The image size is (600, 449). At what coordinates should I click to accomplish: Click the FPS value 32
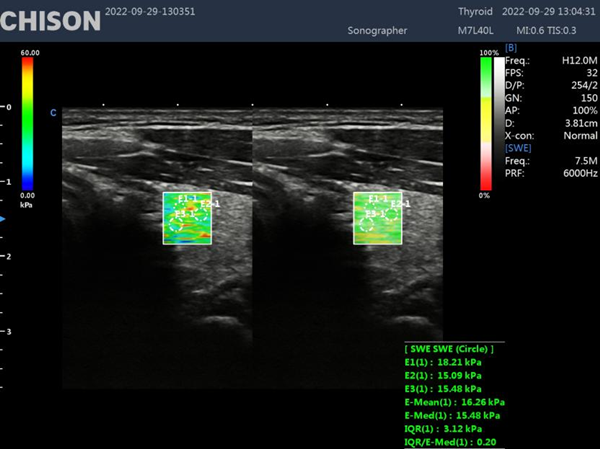592,73
